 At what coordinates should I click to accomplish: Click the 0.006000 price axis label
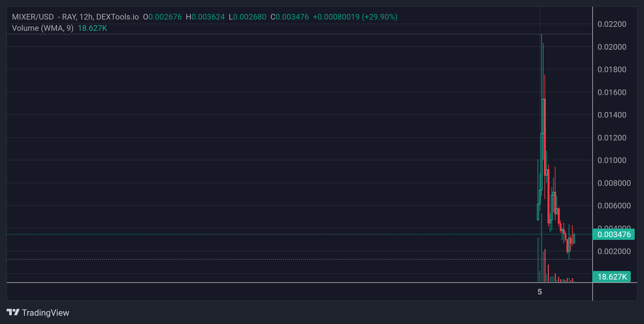(614, 206)
